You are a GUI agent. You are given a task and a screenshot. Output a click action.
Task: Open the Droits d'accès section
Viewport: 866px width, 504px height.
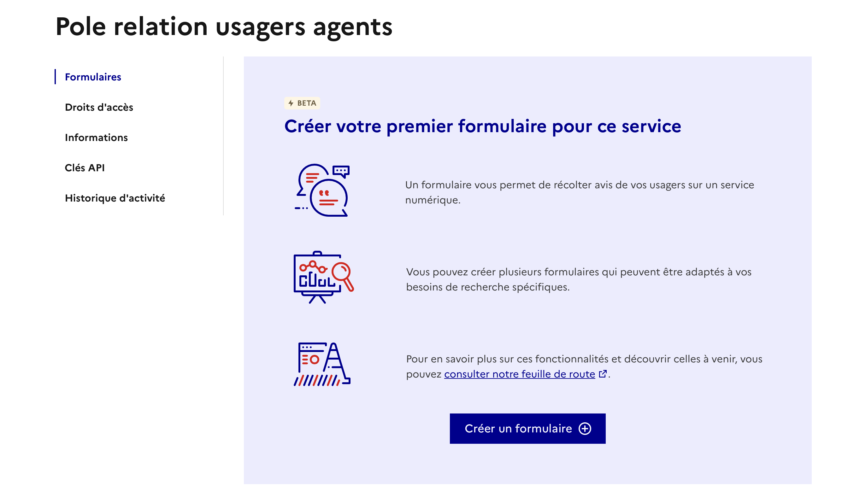99,107
